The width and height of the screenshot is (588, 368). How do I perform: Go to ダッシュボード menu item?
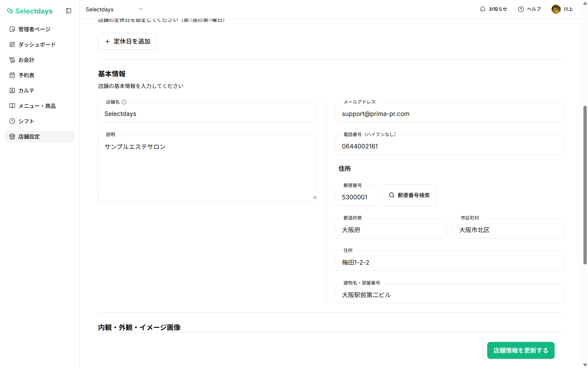[37, 44]
